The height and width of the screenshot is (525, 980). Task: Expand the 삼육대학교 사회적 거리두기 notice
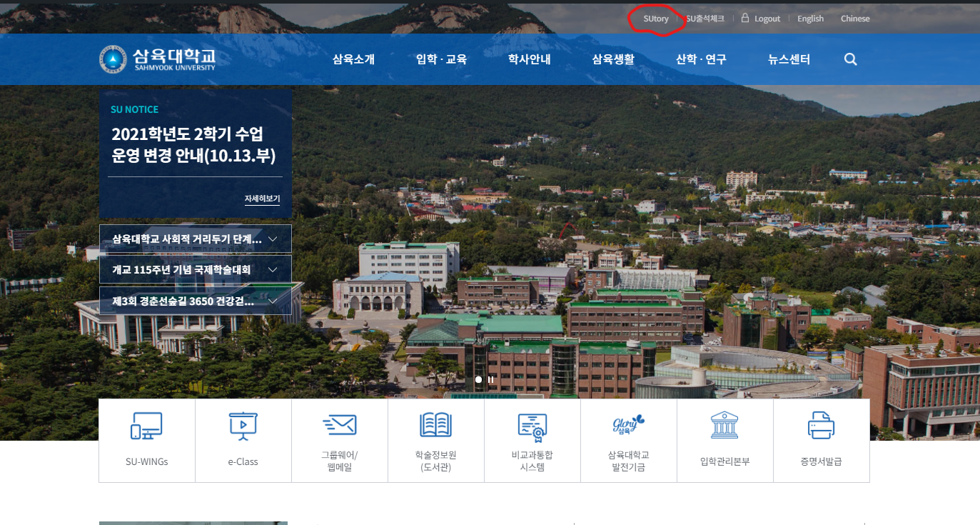(x=195, y=239)
